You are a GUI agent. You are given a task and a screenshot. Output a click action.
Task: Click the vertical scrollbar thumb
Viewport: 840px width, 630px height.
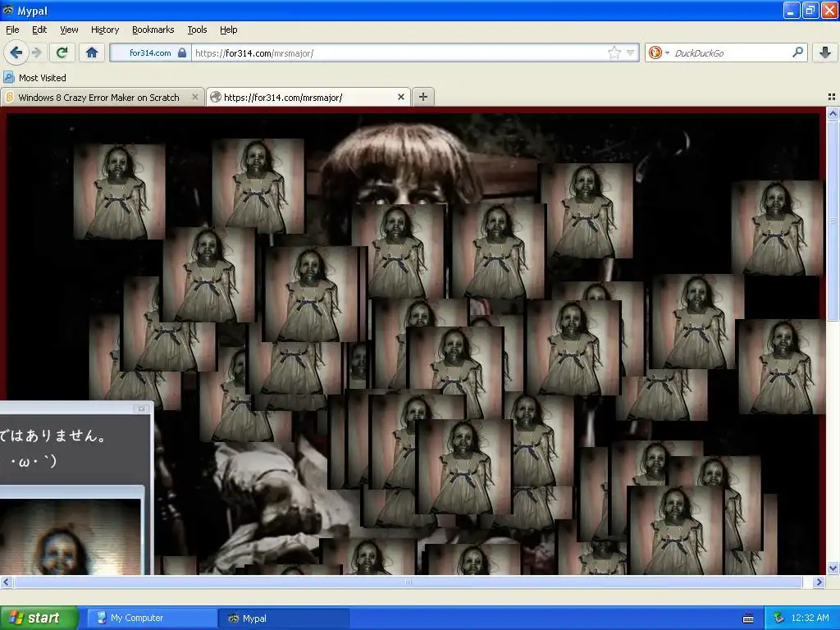833,221
